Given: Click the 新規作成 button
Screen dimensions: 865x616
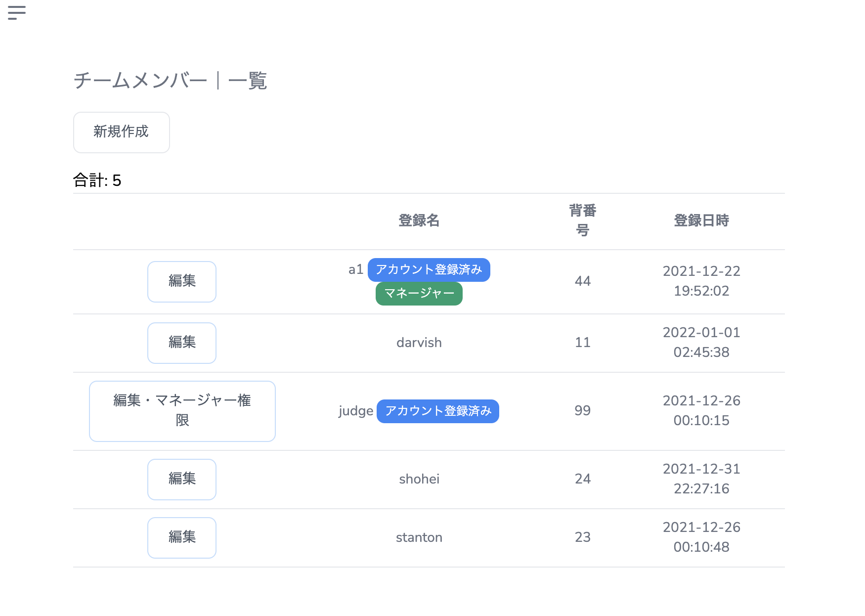Looking at the screenshot, I should [122, 132].
